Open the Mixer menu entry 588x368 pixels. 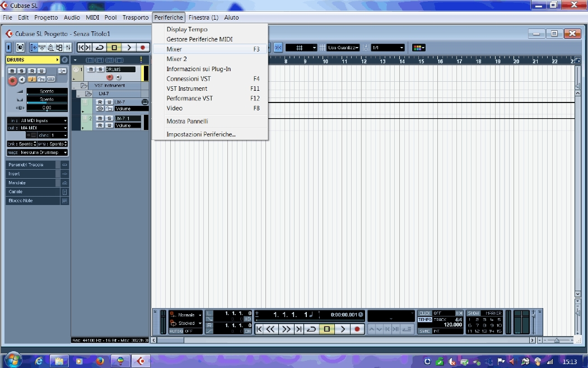coord(210,49)
